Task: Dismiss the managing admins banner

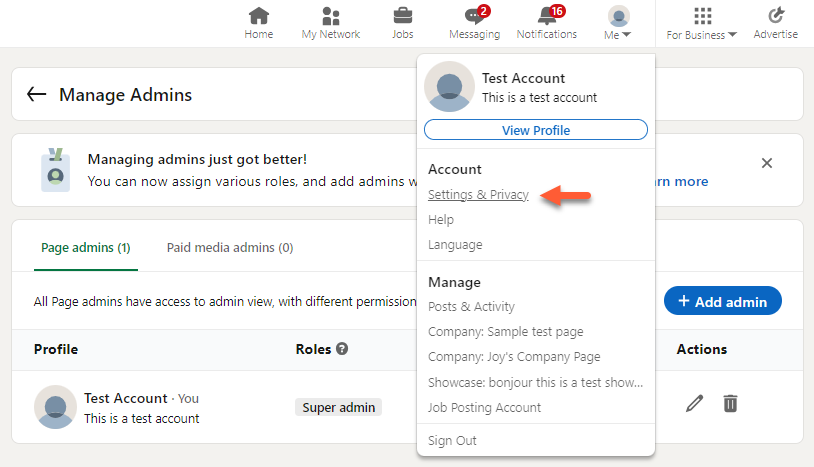Action: (767, 163)
